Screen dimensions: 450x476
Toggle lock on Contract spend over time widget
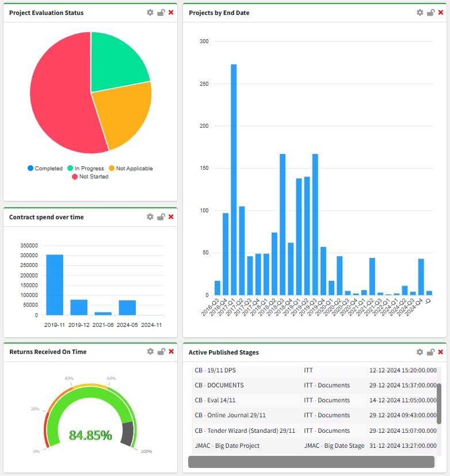click(161, 217)
